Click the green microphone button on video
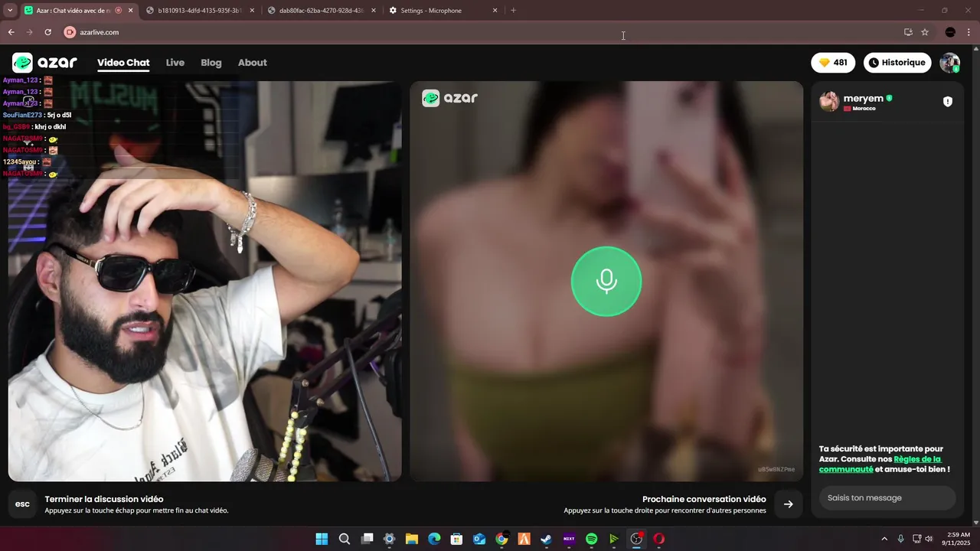980x551 pixels. [x=606, y=281]
